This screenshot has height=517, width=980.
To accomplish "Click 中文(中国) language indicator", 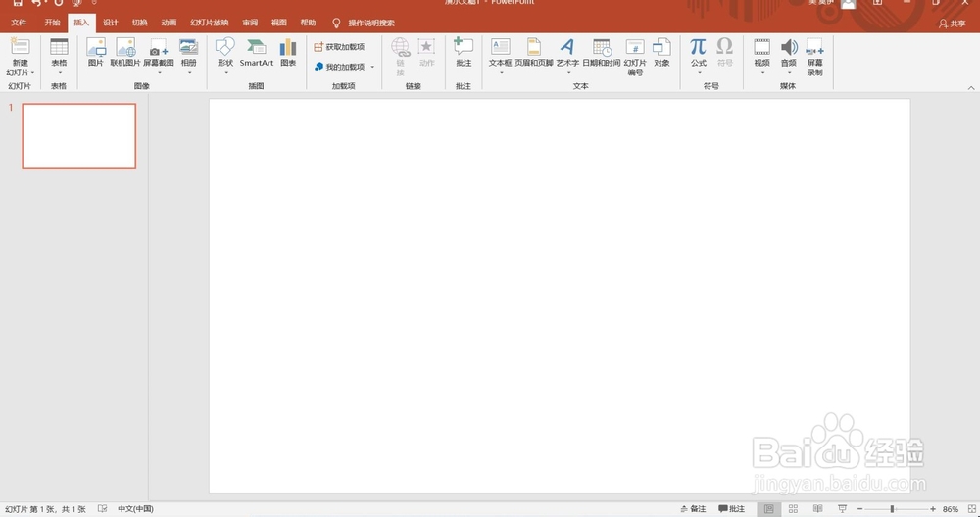I will coord(135,509).
